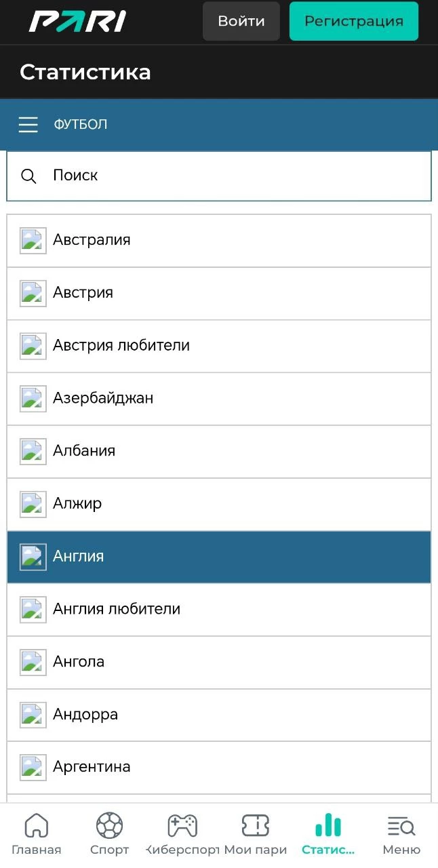Open the hamburger menu next to ФУТБОЛ
The image size is (438, 868).
click(x=28, y=125)
